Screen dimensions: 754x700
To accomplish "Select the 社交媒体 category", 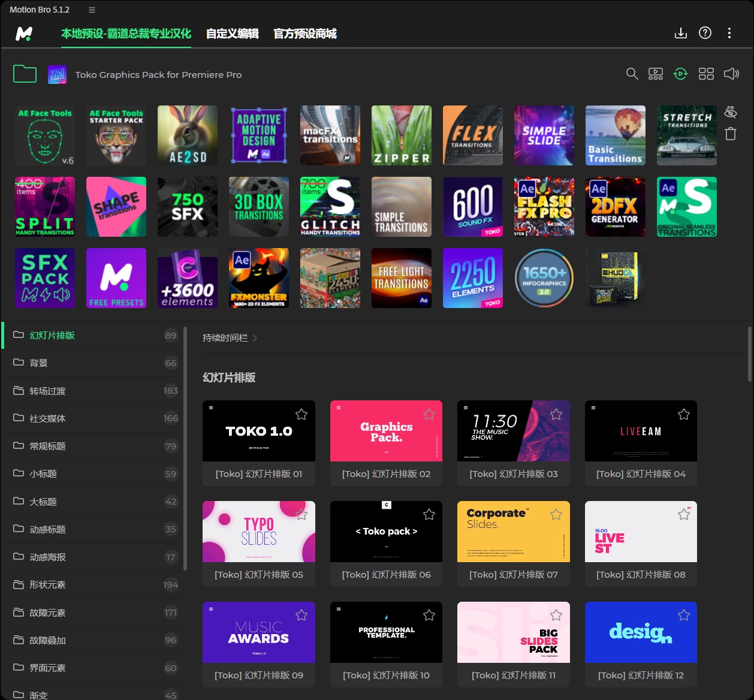I will point(92,418).
